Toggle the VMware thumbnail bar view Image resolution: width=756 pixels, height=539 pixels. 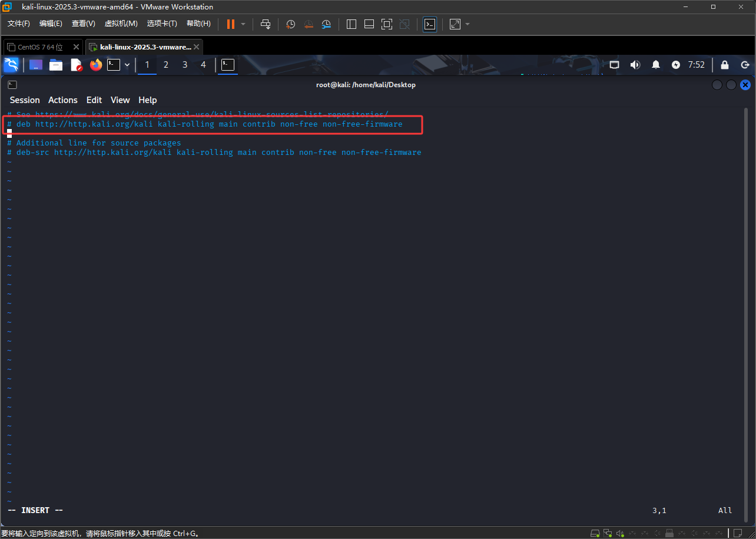click(369, 24)
